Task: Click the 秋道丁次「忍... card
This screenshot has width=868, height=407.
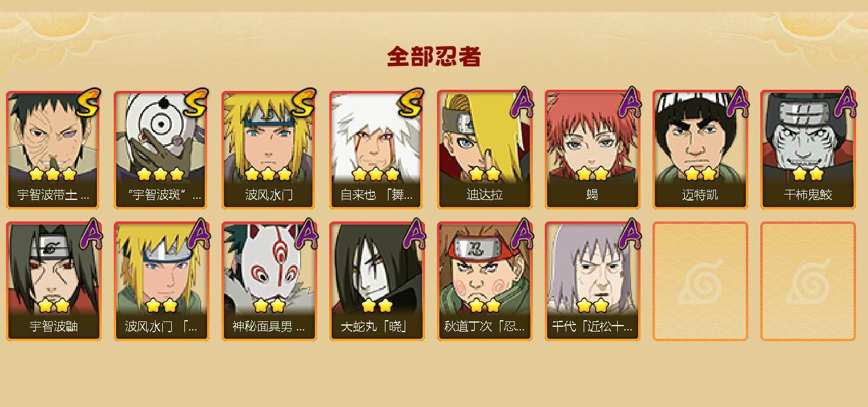Action: [x=485, y=281]
